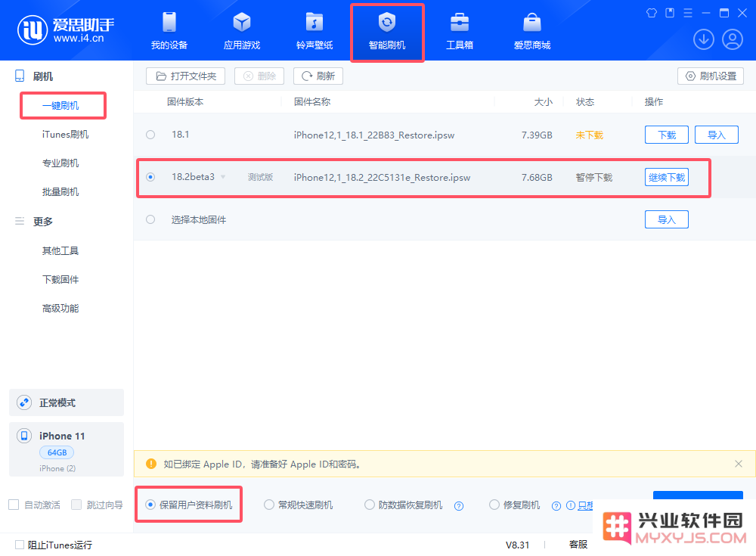Click the iPhone 11 device icon
Image resolution: width=756 pixels, height=556 pixels.
(x=24, y=436)
